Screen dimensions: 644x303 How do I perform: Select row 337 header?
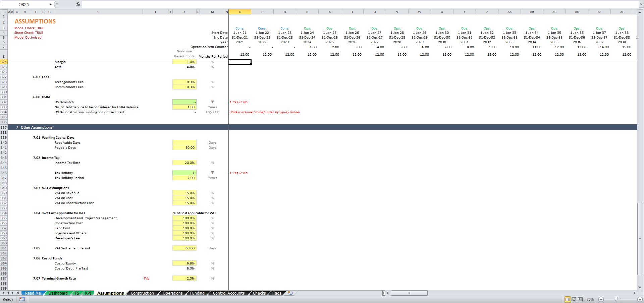coord(4,127)
